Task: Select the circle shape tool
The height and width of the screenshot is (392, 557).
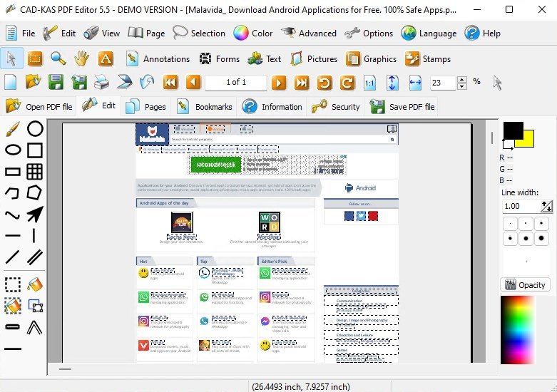Action: [35, 128]
